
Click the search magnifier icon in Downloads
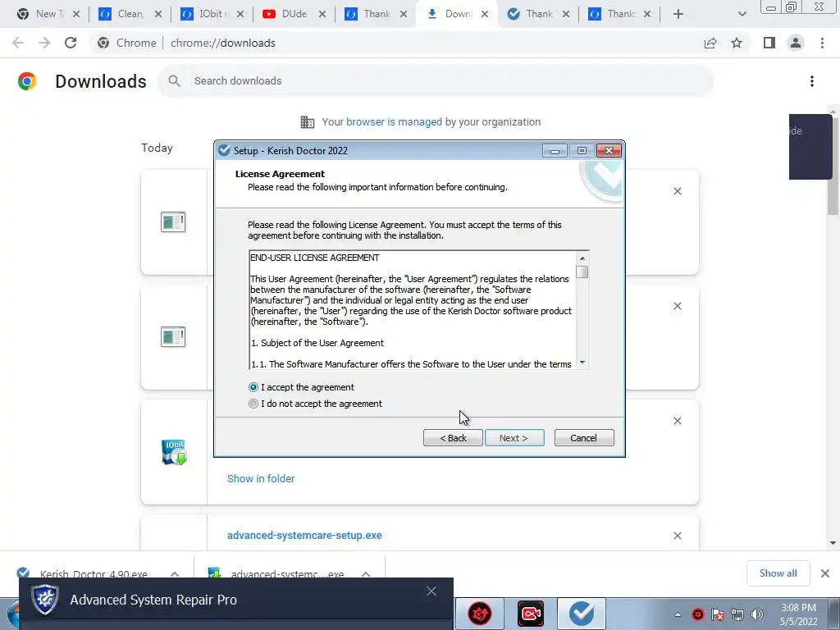coord(174,81)
